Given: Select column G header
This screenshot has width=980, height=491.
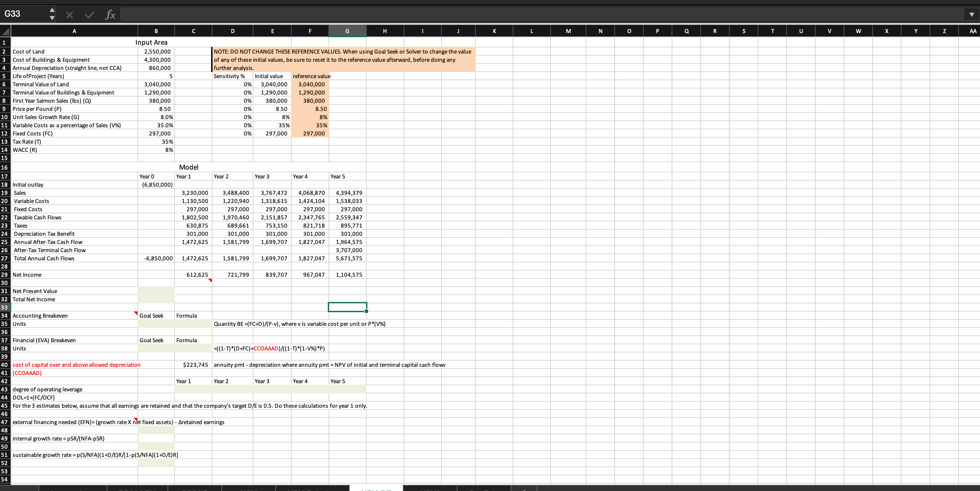Looking at the screenshot, I should click(x=347, y=31).
